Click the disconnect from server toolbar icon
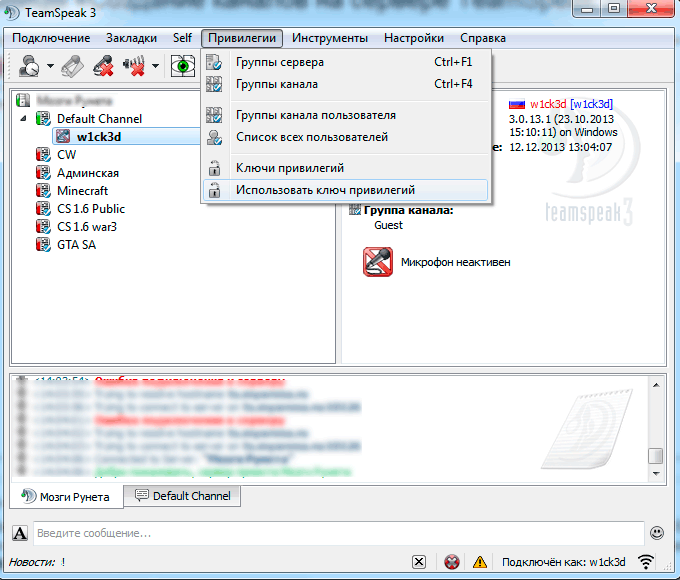This screenshot has width=680, height=580. [x=104, y=66]
